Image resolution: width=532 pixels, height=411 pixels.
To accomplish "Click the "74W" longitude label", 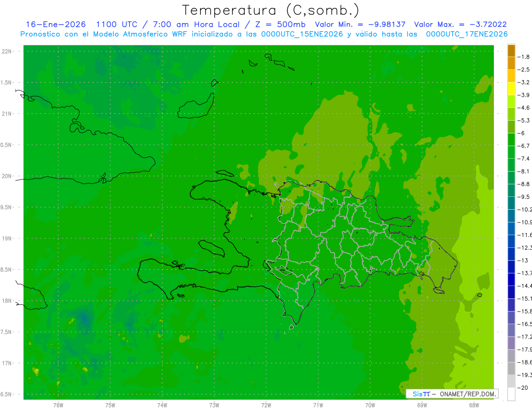I will click(162, 405).
